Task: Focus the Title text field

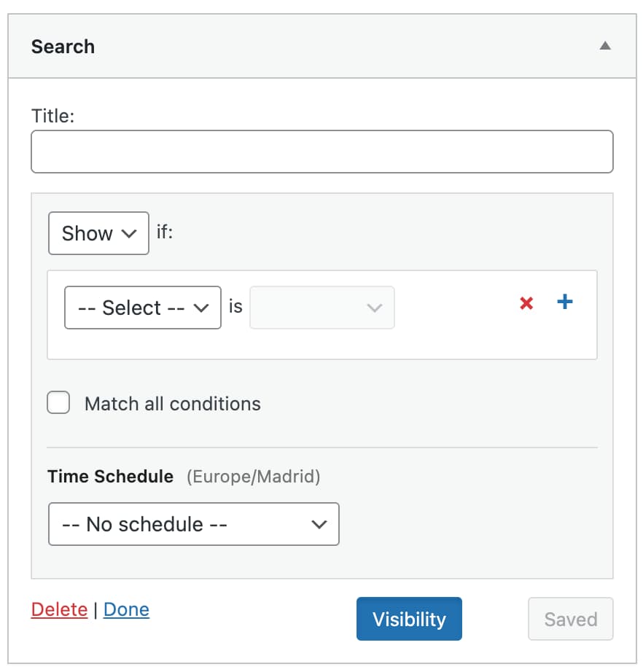Action: 321,152
